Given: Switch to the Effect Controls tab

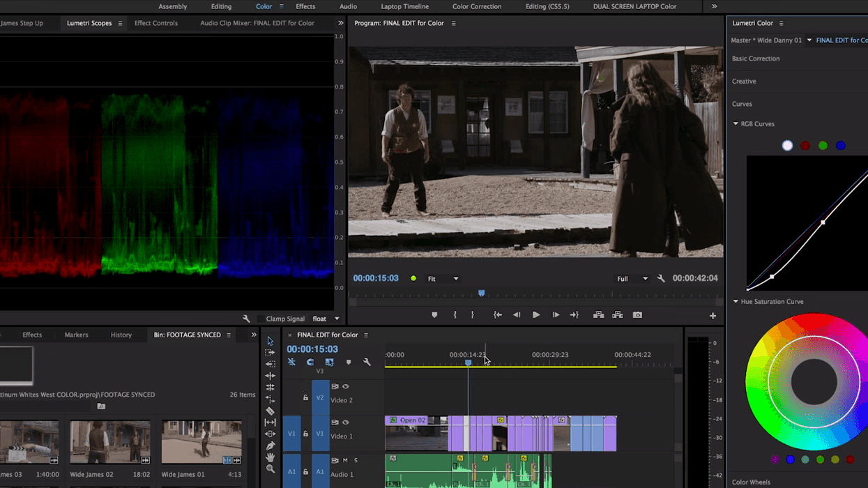Looking at the screenshot, I should 156,23.
